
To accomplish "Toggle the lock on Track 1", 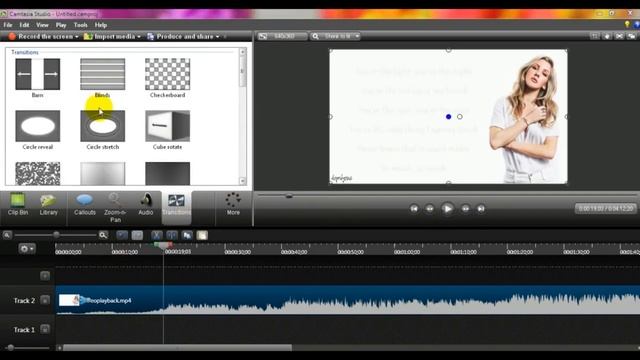I will (45, 329).
